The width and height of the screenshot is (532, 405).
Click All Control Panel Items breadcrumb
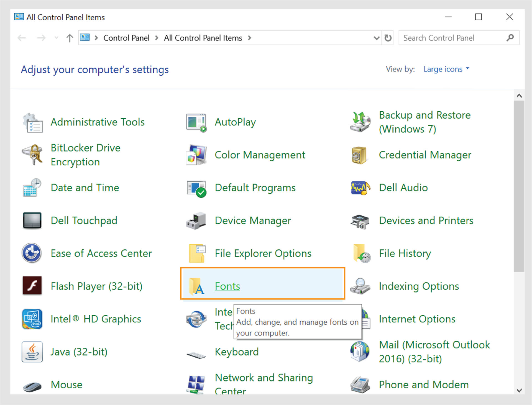(203, 38)
